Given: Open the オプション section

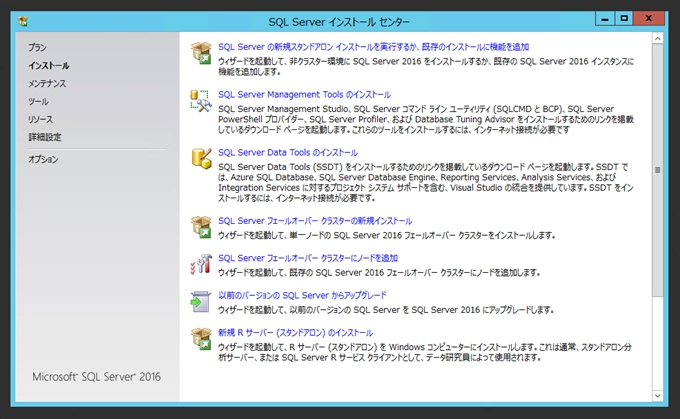Looking at the screenshot, I should pyautogui.click(x=43, y=159).
